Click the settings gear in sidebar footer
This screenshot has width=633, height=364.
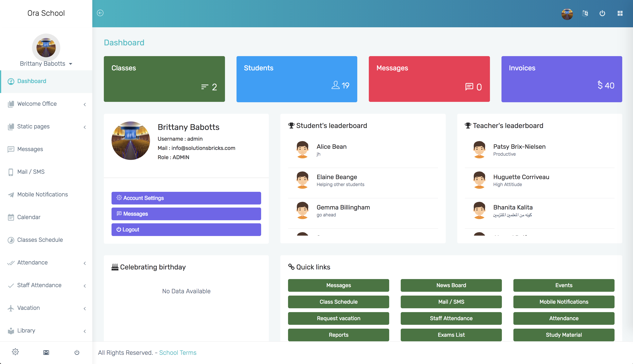[15, 352]
